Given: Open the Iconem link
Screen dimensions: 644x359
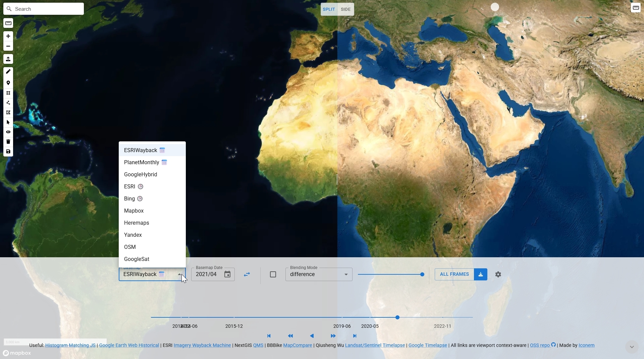Looking at the screenshot, I should tap(586, 345).
